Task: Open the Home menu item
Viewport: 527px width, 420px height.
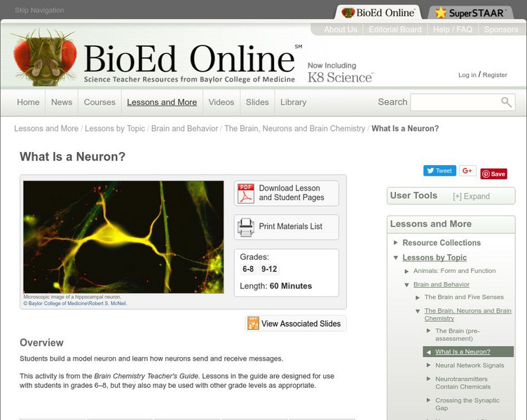Action: coord(28,102)
